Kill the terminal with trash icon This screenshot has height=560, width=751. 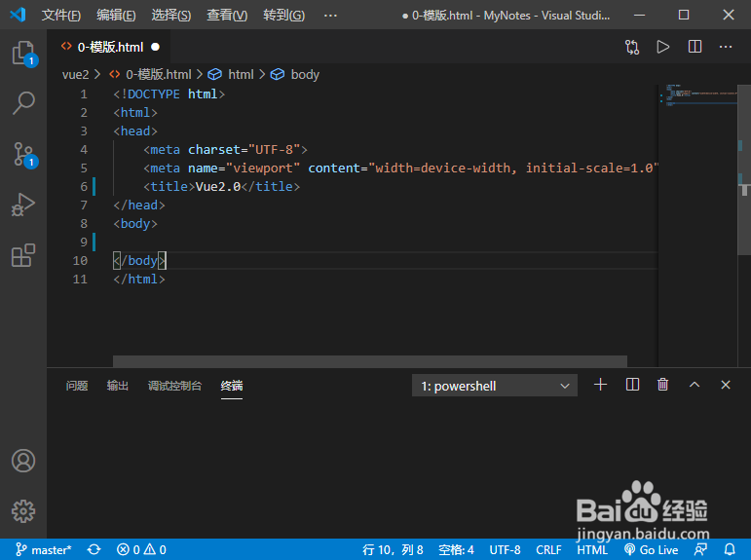tap(663, 385)
